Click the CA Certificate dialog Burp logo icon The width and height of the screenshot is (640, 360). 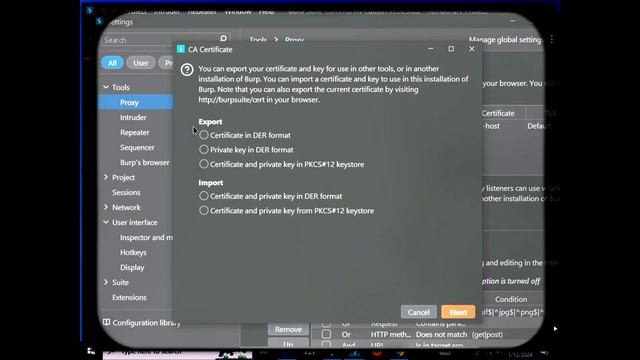[x=180, y=49]
